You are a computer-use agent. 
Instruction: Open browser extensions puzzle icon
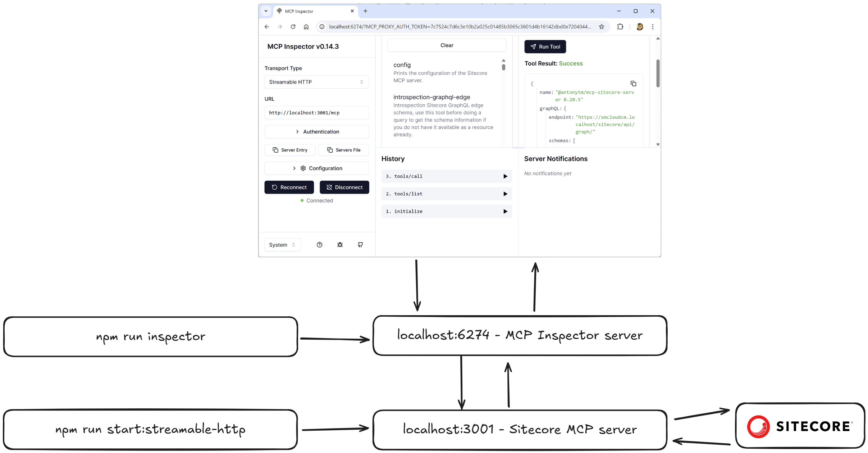point(620,27)
